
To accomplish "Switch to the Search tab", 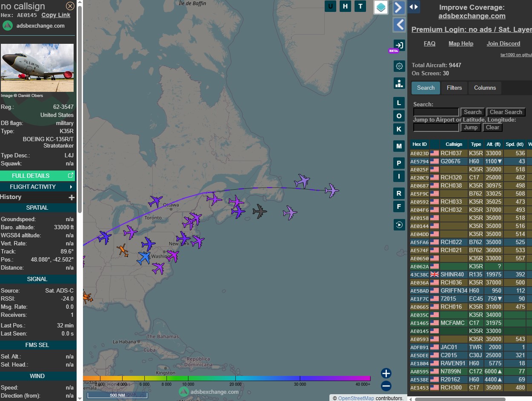I will pyautogui.click(x=426, y=88).
